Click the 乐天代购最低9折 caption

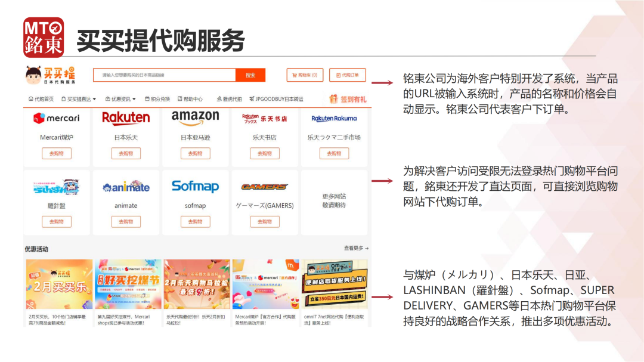coord(196,320)
